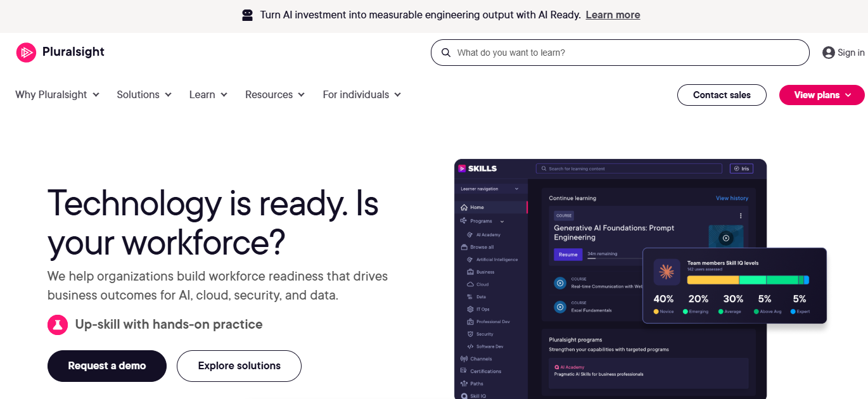The image size is (868, 399).
Task: Click the play icon on Excel Fundamentals course
Action: (x=560, y=307)
